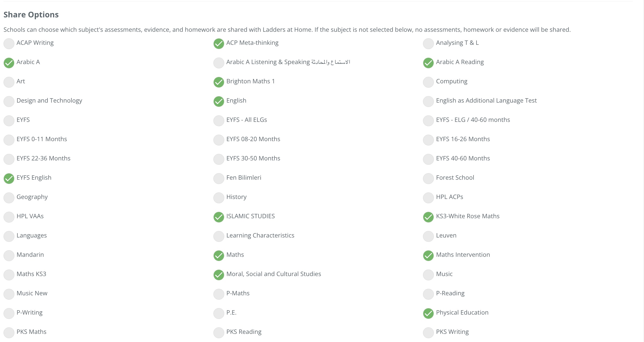Viewport: 644px width, 342px height.
Task: Select the PKS Reading checkbox
Action: 219,333
